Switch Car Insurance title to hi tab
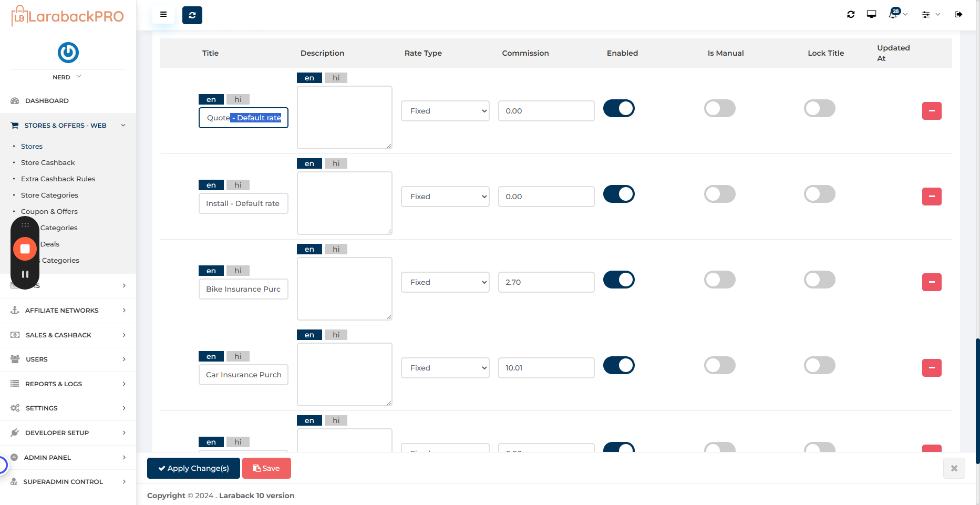The height and width of the screenshot is (505, 980). tap(238, 356)
